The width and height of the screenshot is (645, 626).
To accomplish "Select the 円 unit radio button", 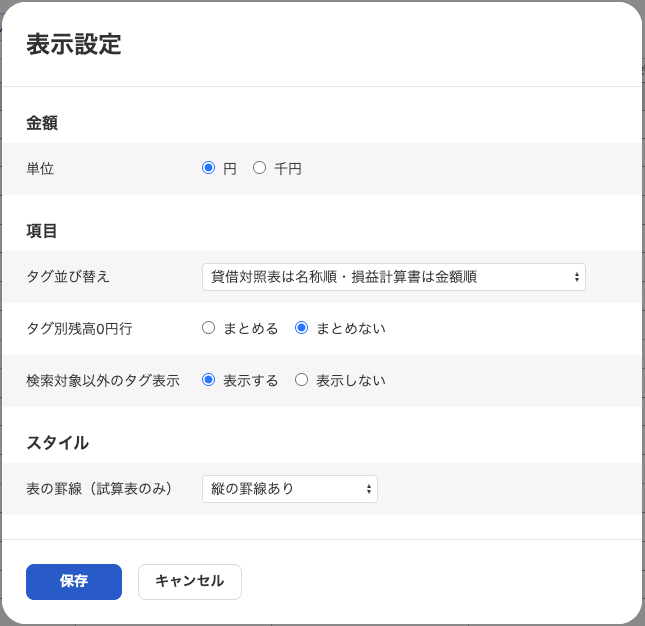I will point(209,168).
